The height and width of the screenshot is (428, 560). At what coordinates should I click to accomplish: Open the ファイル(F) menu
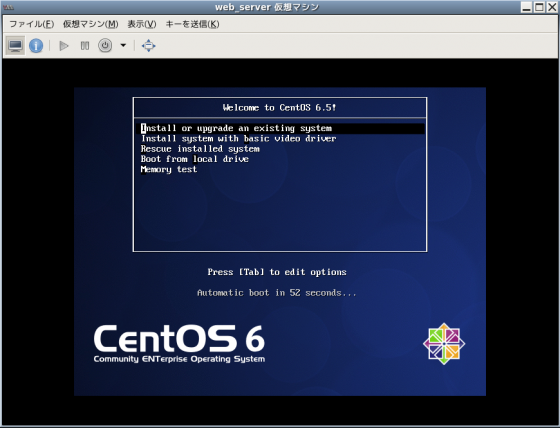(31, 24)
